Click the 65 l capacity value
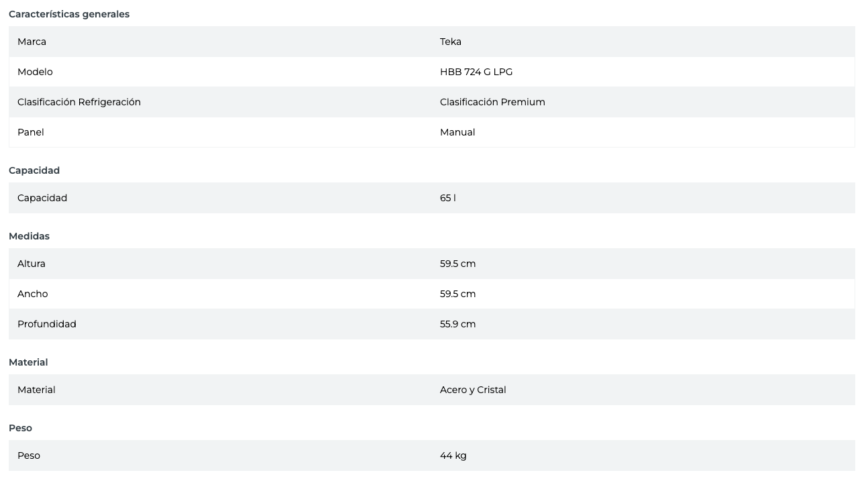 [447, 198]
